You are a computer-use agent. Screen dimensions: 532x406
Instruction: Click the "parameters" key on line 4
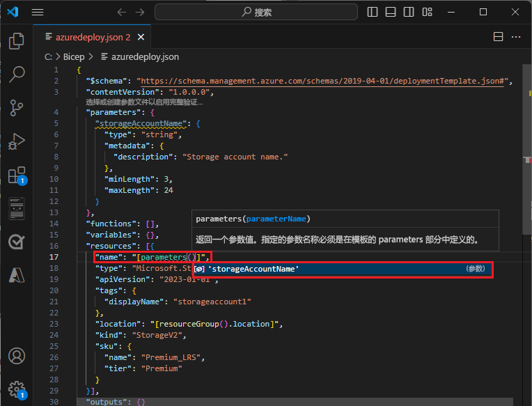(114, 112)
